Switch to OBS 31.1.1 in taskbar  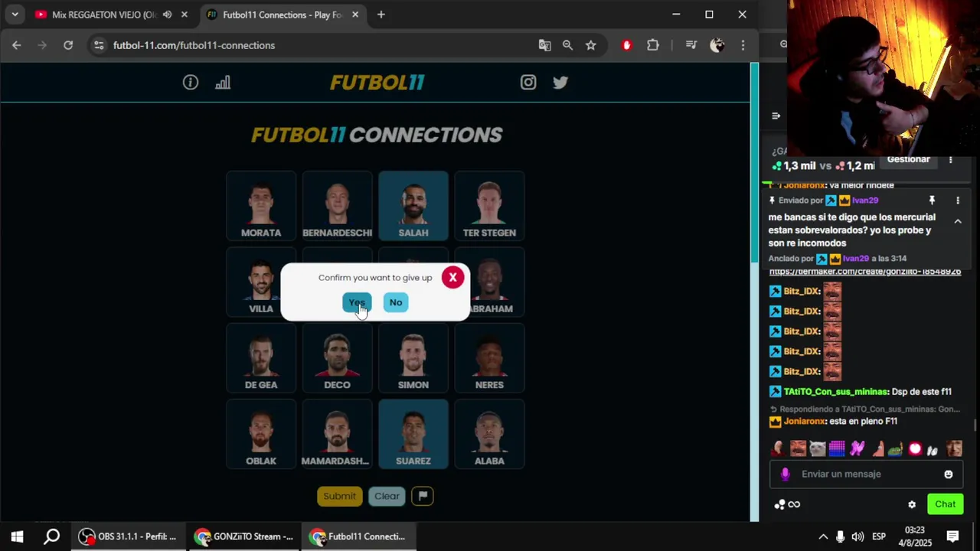click(129, 536)
